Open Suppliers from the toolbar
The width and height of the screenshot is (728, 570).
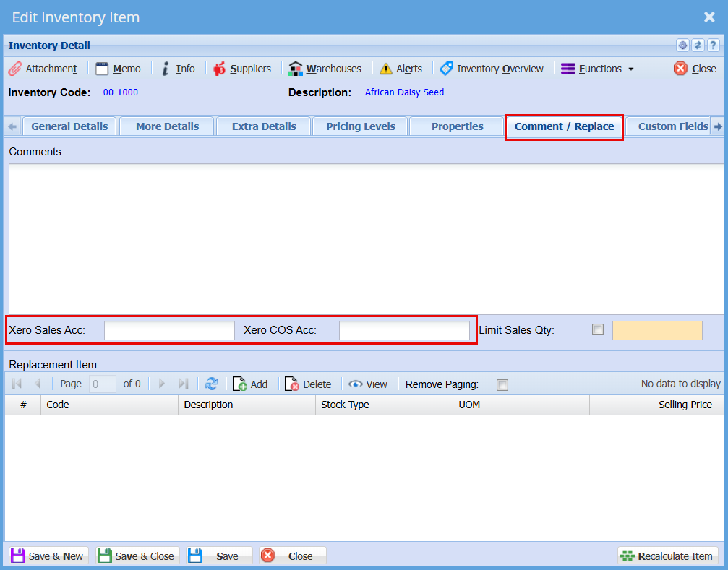pos(219,69)
